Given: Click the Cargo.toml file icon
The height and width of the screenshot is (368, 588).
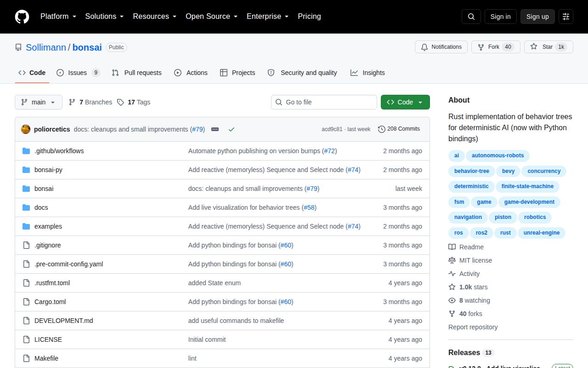Looking at the screenshot, I should [26, 302].
